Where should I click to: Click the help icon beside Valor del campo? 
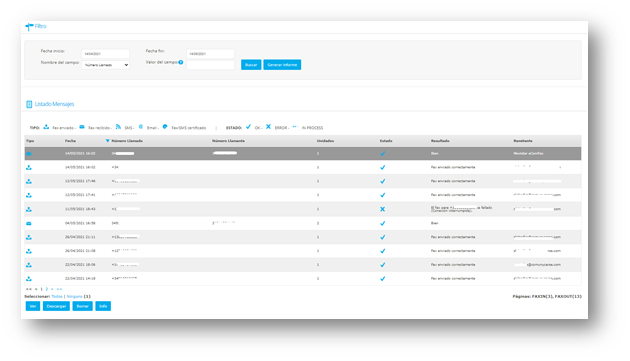click(x=181, y=62)
